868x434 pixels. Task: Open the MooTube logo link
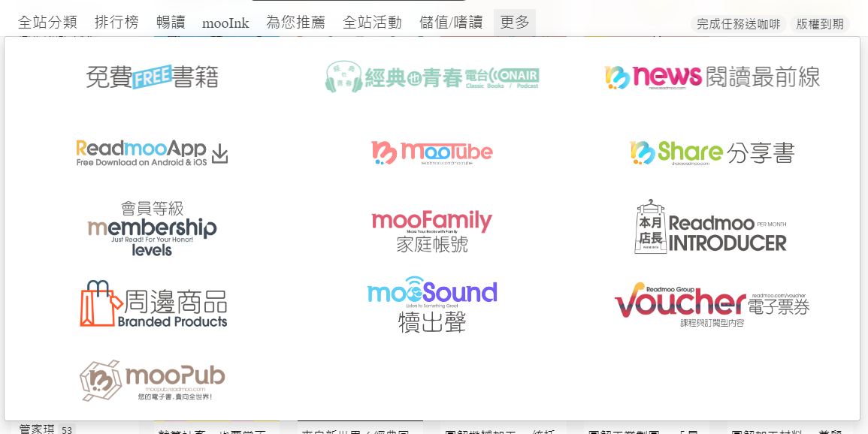pyautogui.click(x=432, y=152)
